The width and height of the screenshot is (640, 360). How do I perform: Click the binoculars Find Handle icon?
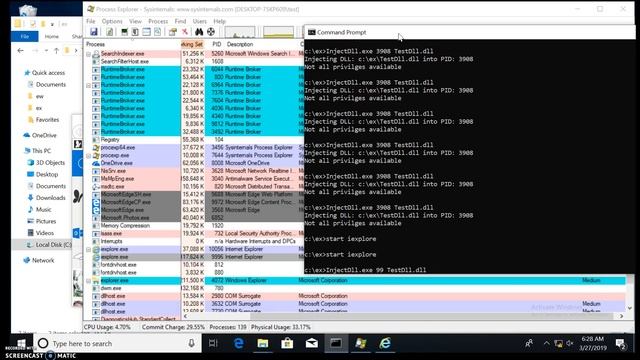tap(199, 32)
